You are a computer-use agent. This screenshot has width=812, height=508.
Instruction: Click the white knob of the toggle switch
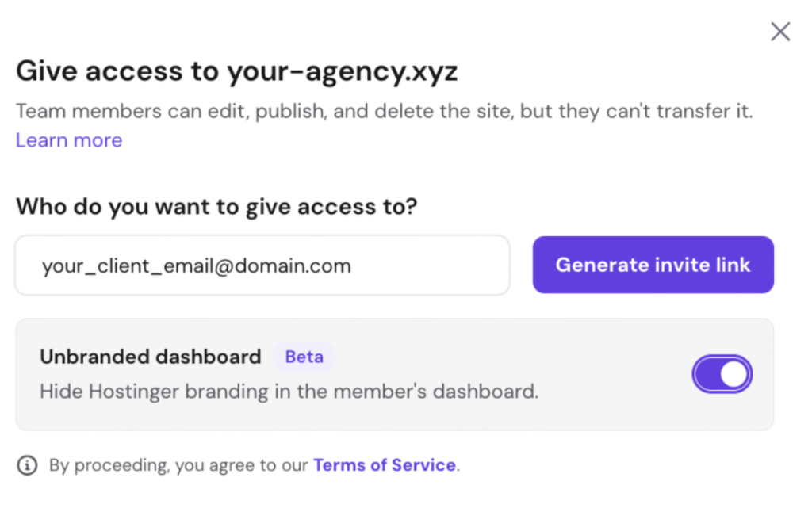pos(734,374)
